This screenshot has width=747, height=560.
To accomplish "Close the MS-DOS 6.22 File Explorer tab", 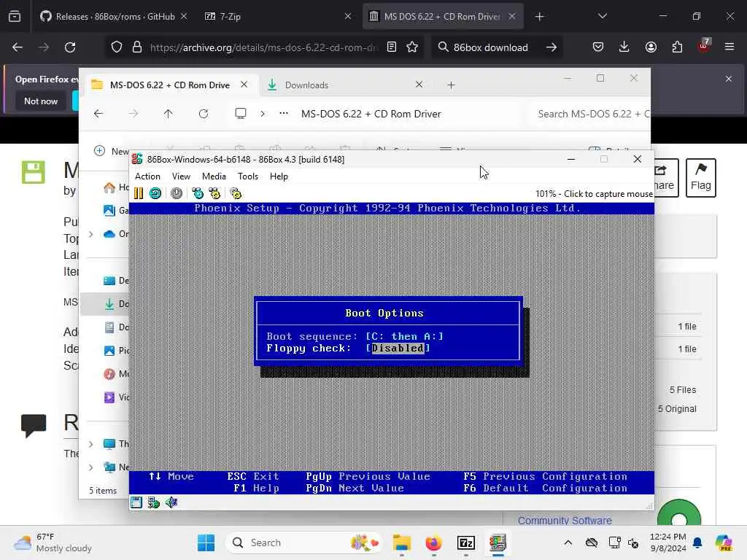I will click(x=244, y=85).
